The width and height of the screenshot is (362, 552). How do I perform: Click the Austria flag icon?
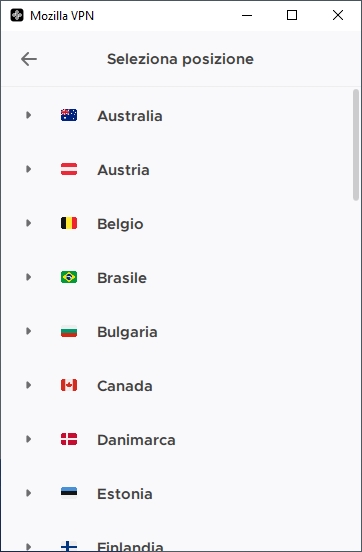[x=69, y=169]
